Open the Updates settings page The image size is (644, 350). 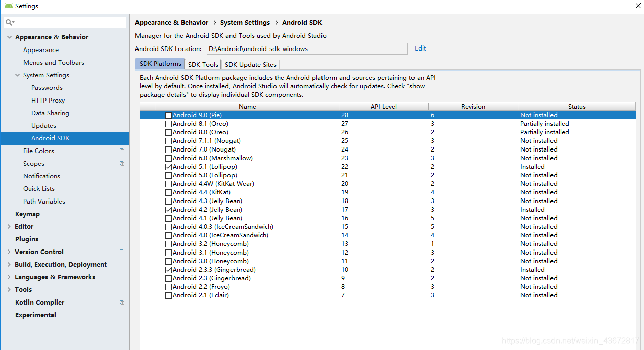pos(43,126)
